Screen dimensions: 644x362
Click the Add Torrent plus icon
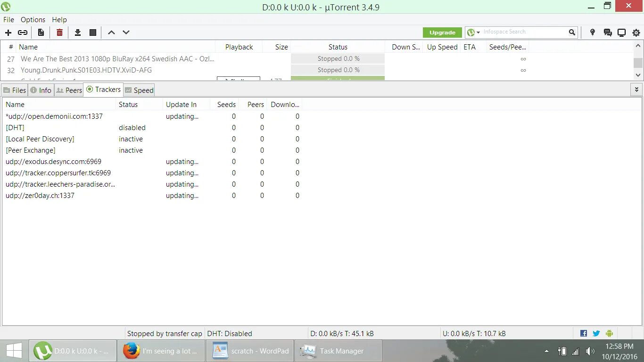(8, 33)
